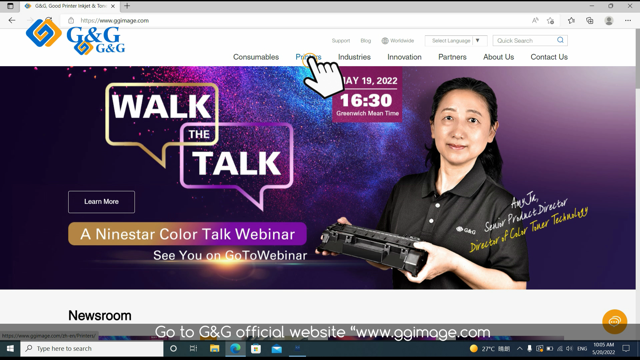Viewport: 640px width, 360px height.
Task: Open the Consumables menu
Action: (x=256, y=57)
